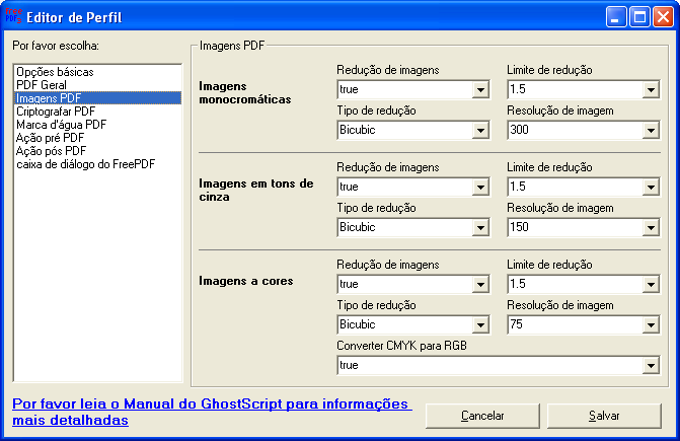Expand grayscale Tipo de redução dropdown

point(481,227)
